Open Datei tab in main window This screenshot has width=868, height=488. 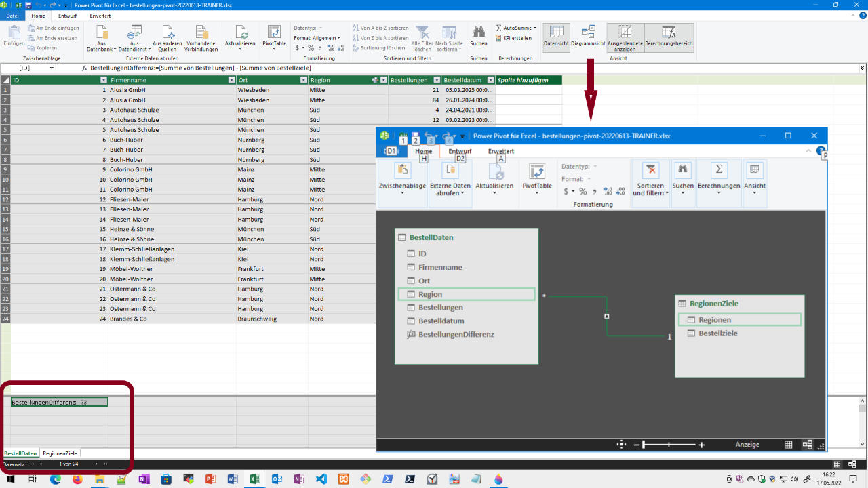[12, 15]
